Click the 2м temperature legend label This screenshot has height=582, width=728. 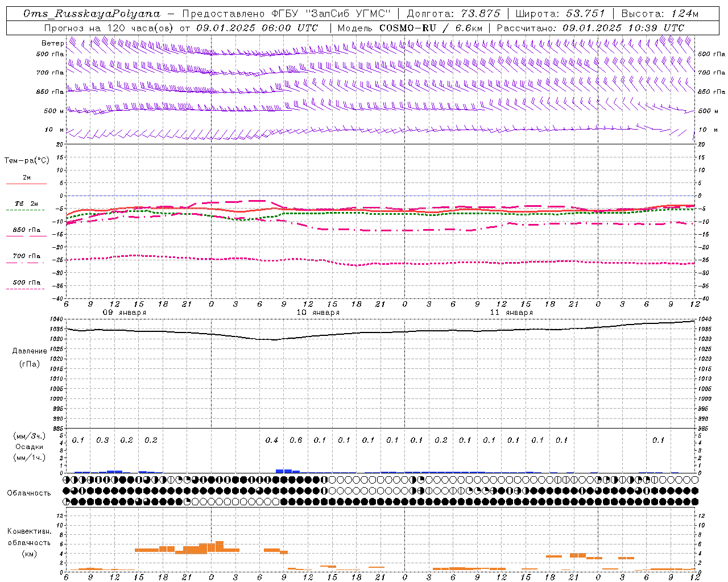point(27,177)
